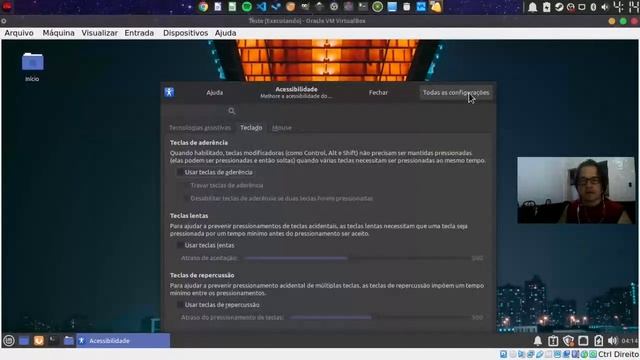
Task: Click the guest battery power tray icon
Action: [x=598, y=340]
